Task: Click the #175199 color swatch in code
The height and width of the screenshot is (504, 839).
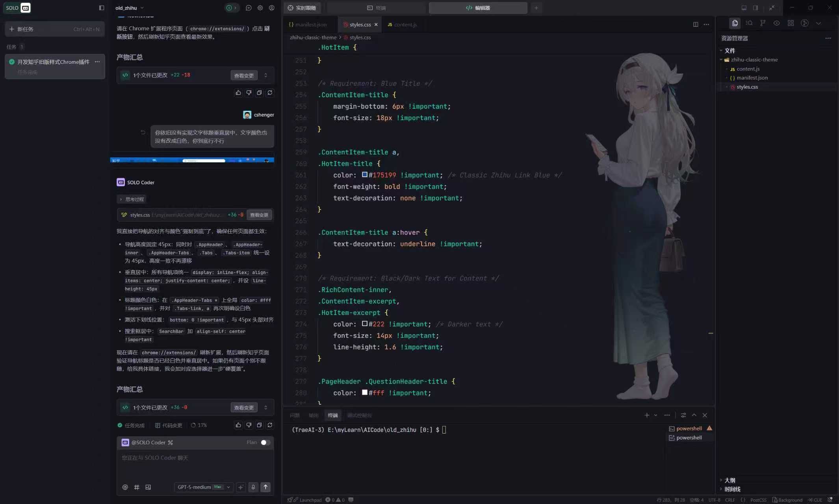Action: tap(365, 175)
